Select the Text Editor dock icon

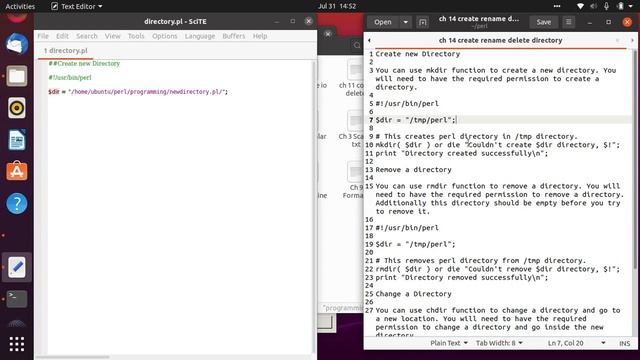click(17, 267)
